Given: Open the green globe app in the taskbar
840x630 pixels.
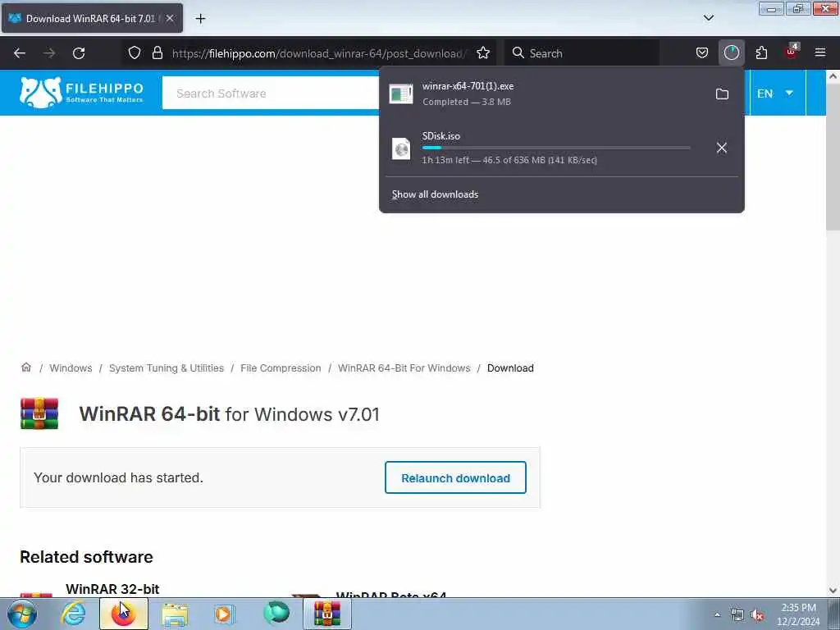Looking at the screenshot, I should click(x=276, y=613).
